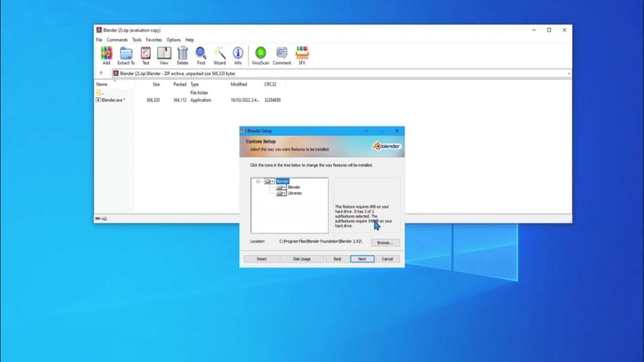Sort by the CRC32 column header
Image resolution: width=644 pixels, height=362 pixels.
coord(270,84)
